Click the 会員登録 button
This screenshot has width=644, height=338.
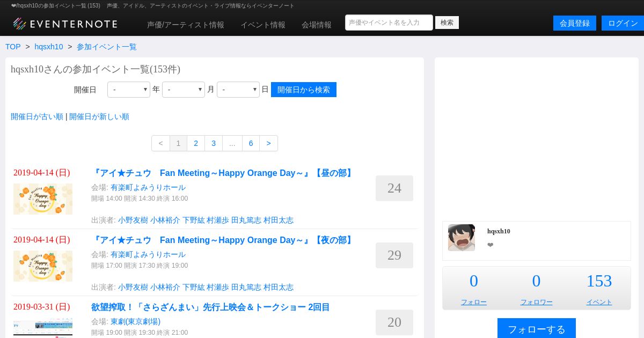575,23
